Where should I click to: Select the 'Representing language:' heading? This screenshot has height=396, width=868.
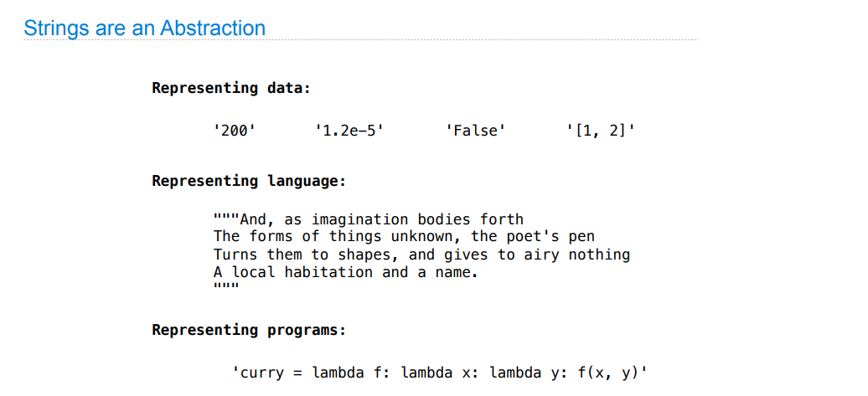click(249, 182)
